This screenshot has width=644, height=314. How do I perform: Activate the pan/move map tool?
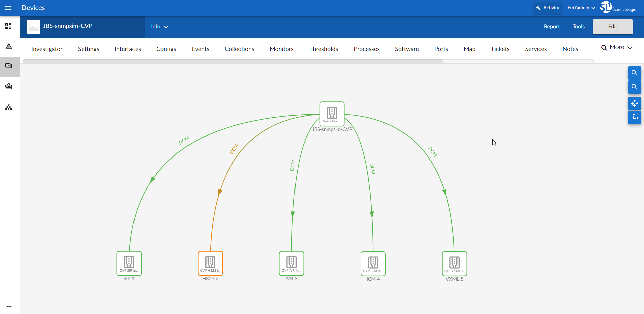click(634, 103)
